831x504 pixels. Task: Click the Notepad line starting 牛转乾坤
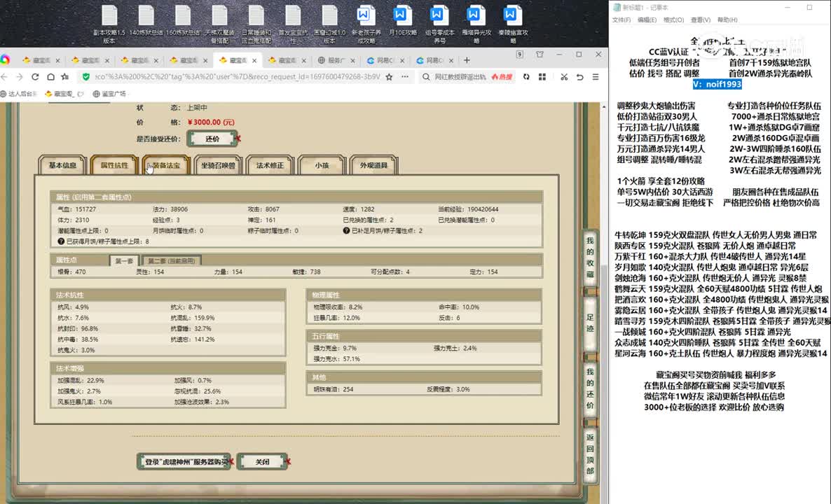pos(715,235)
